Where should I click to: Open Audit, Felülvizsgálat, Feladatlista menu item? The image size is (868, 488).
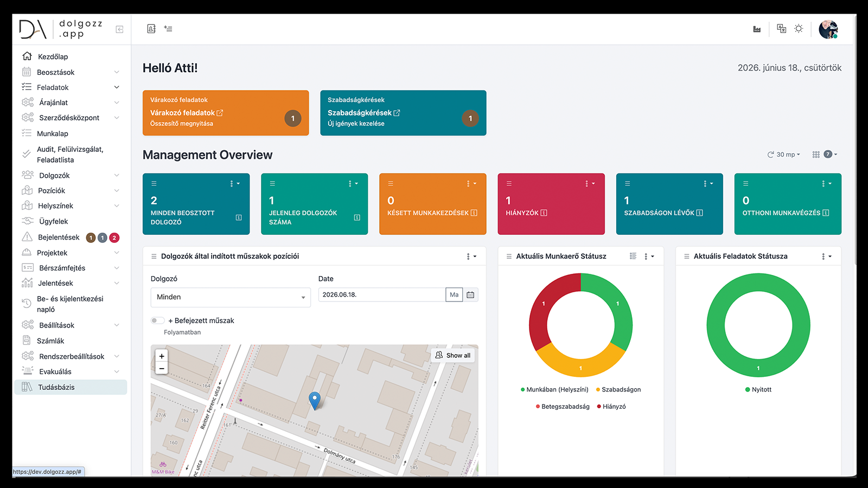coord(71,155)
